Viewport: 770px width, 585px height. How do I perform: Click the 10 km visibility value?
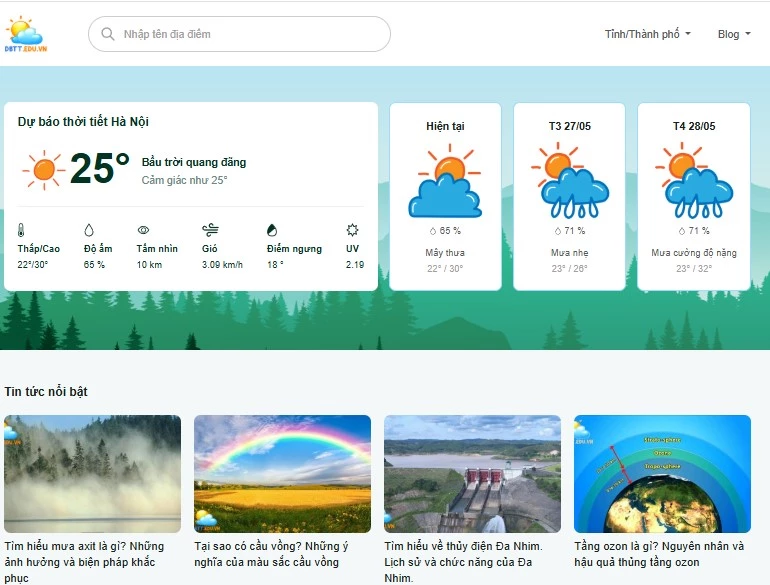(149, 264)
